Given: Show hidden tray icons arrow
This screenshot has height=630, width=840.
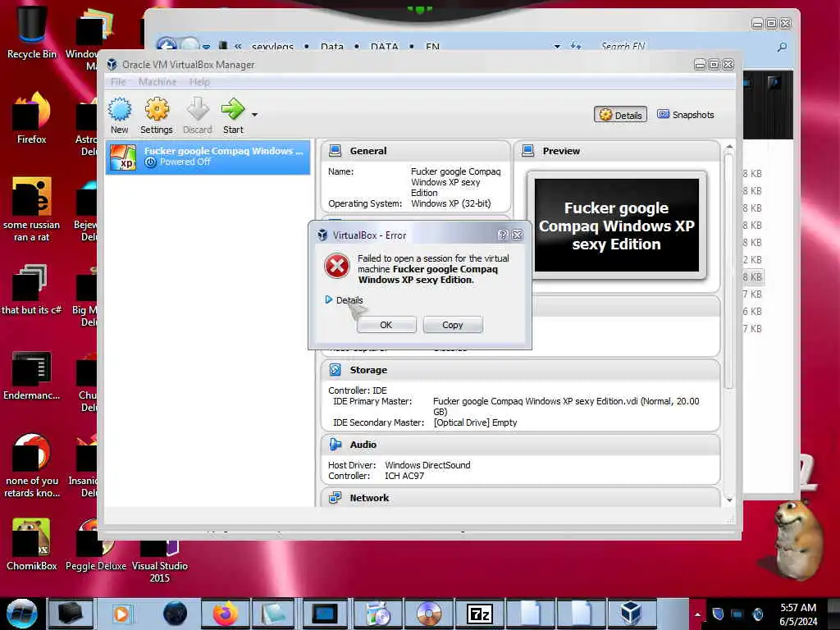Looking at the screenshot, I should coord(697,614).
